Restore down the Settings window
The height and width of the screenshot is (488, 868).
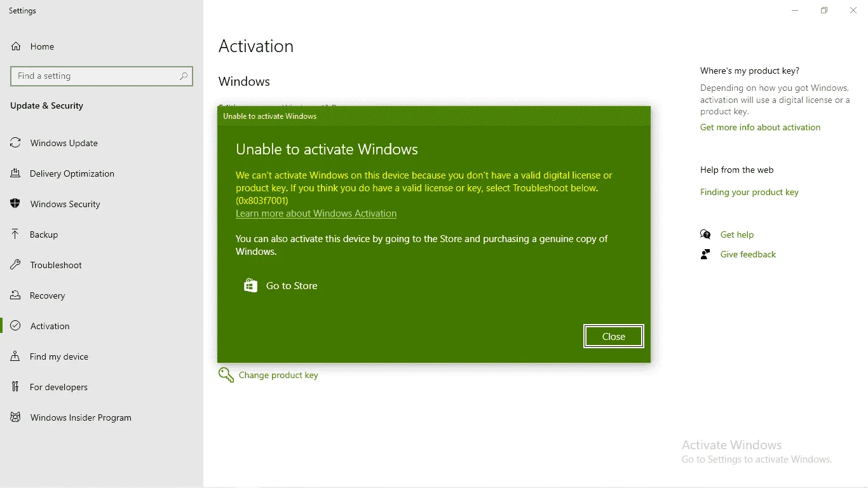tap(824, 11)
